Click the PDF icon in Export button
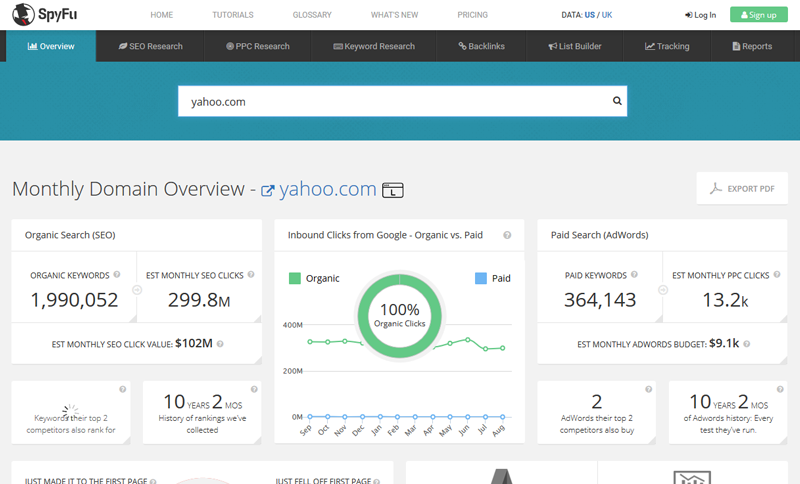Image resolution: width=800 pixels, height=484 pixels. click(716, 188)
